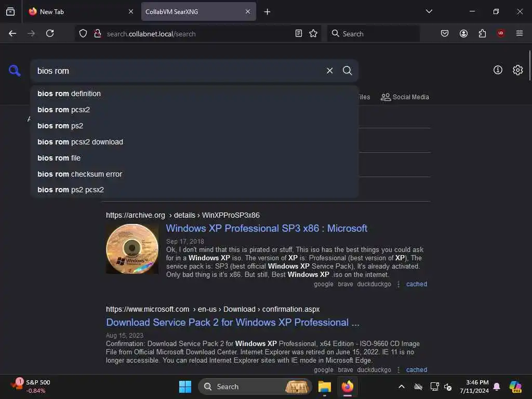
Task: Open the OneDrive cloud tray icon
Action: 418,387
